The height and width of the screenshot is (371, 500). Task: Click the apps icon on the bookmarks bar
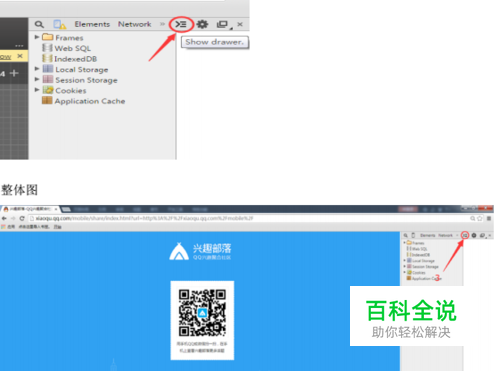point(3,227)
